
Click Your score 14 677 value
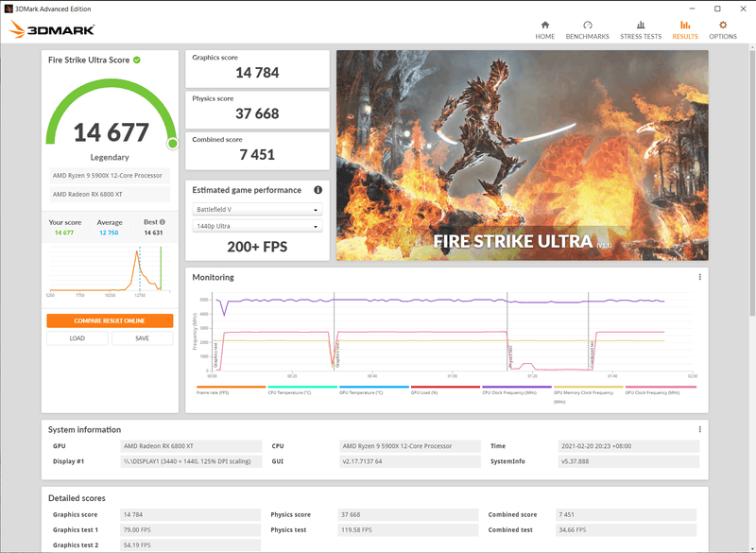pos(64,233)
